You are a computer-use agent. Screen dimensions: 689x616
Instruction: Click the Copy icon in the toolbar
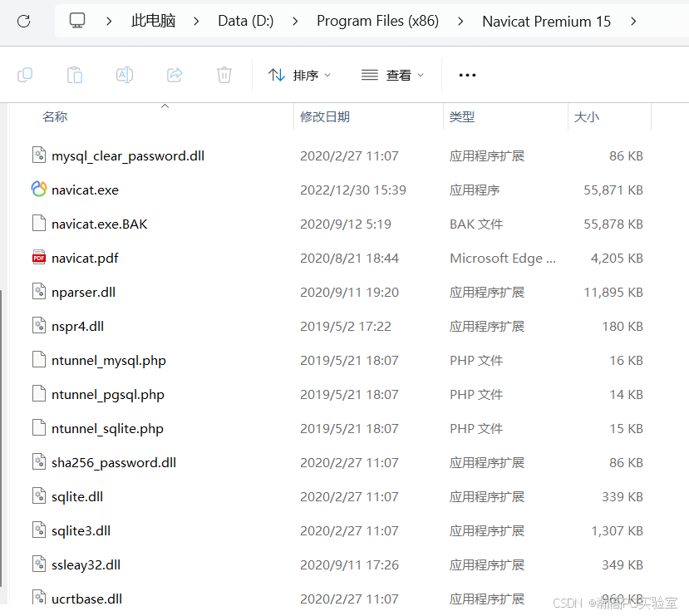click(25, 75)
